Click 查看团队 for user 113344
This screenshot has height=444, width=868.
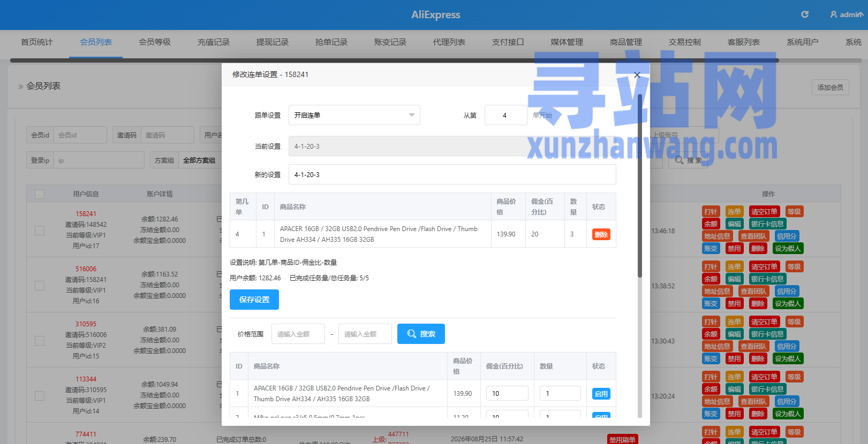[x=753, y=401]
